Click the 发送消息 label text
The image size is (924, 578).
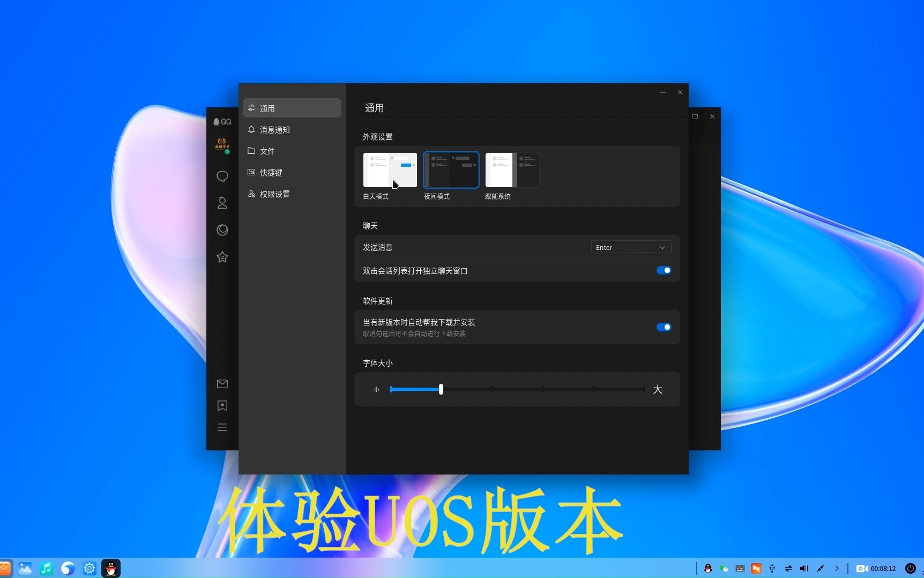pyautogui.click(x=378, y=247)
